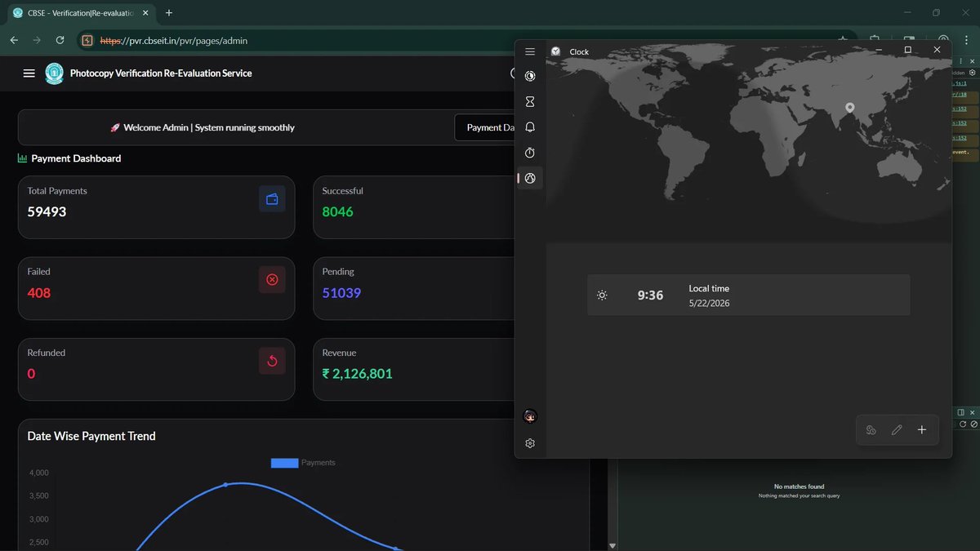
Task: Add a new city with plus icon
Action: tap(922, 430)
